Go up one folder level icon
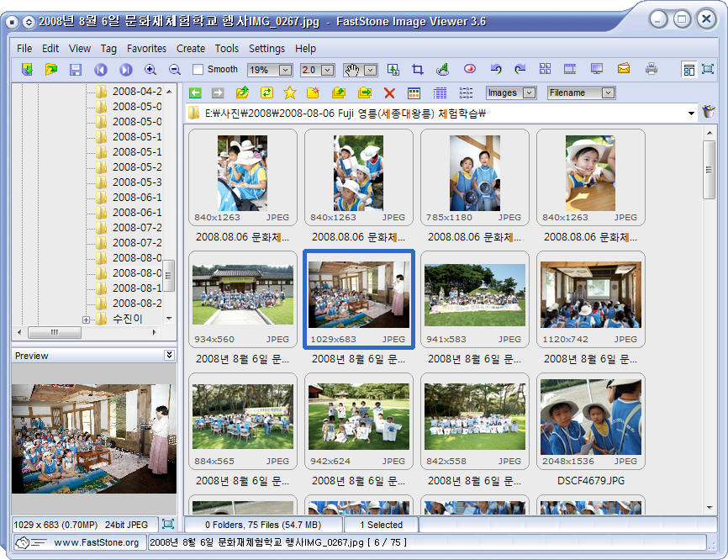The width and height of the screenshot is (728, 560). tap(242, 92)
